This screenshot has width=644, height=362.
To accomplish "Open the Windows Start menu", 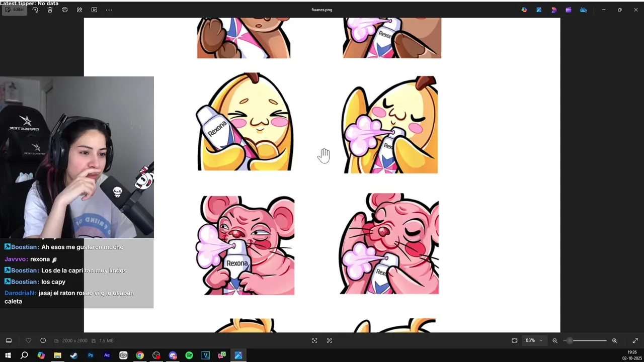I will tap(8, 355).
